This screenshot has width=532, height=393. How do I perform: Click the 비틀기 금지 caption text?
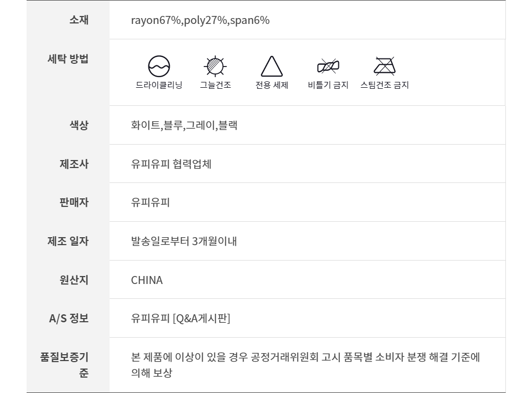tap(328, 85)
